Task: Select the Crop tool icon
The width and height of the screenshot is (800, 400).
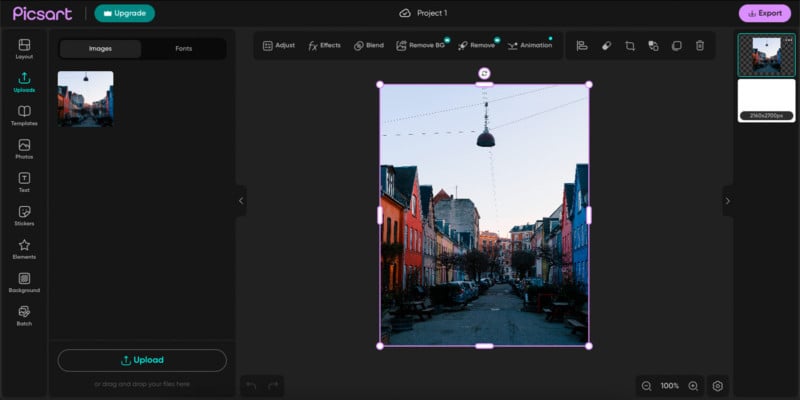Action: (630, 46)
